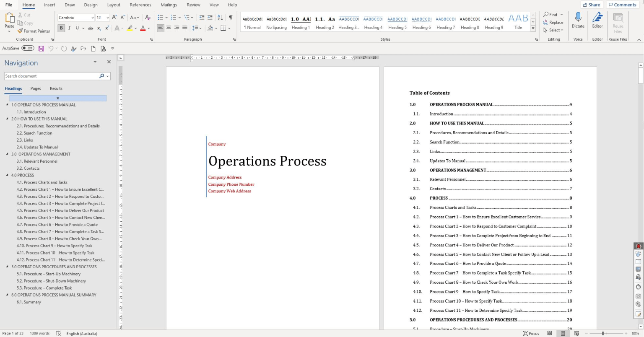Image resolution: width=644 pixels, height=337 pixels.
Task: Click the Search document field
Action: coord(51,76)
